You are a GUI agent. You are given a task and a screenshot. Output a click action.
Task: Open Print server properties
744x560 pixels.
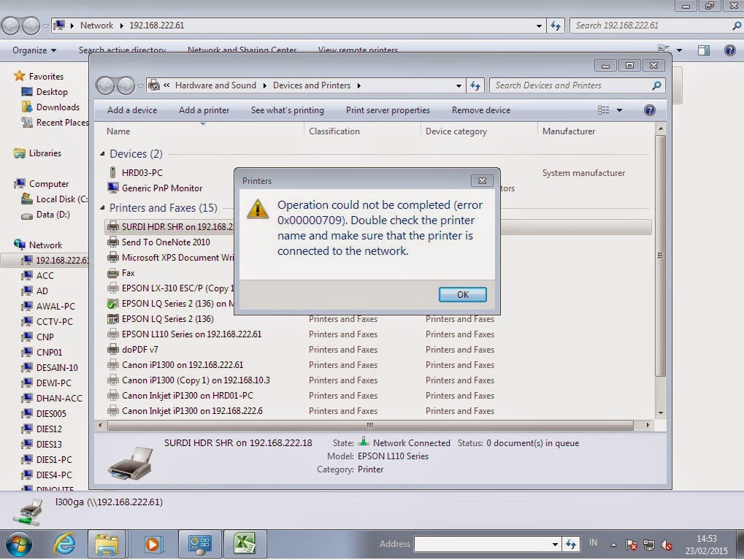click(x=388, y=110)
